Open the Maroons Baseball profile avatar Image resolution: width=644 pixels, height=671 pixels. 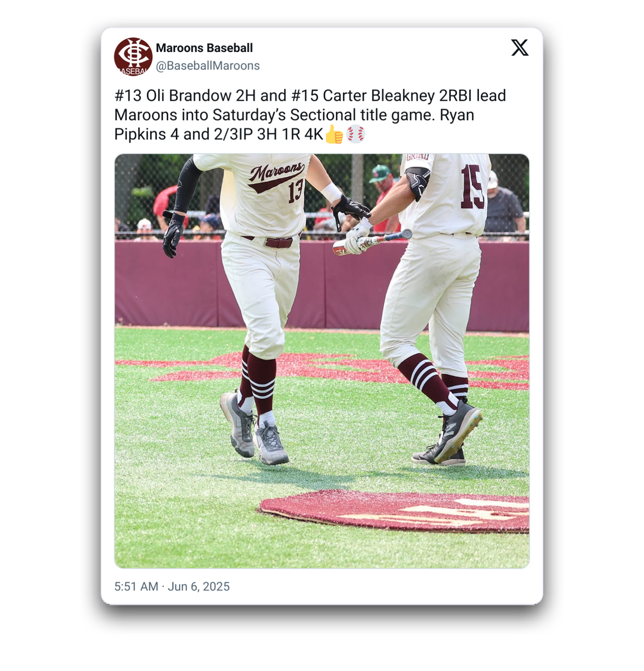tap(133, 56)
